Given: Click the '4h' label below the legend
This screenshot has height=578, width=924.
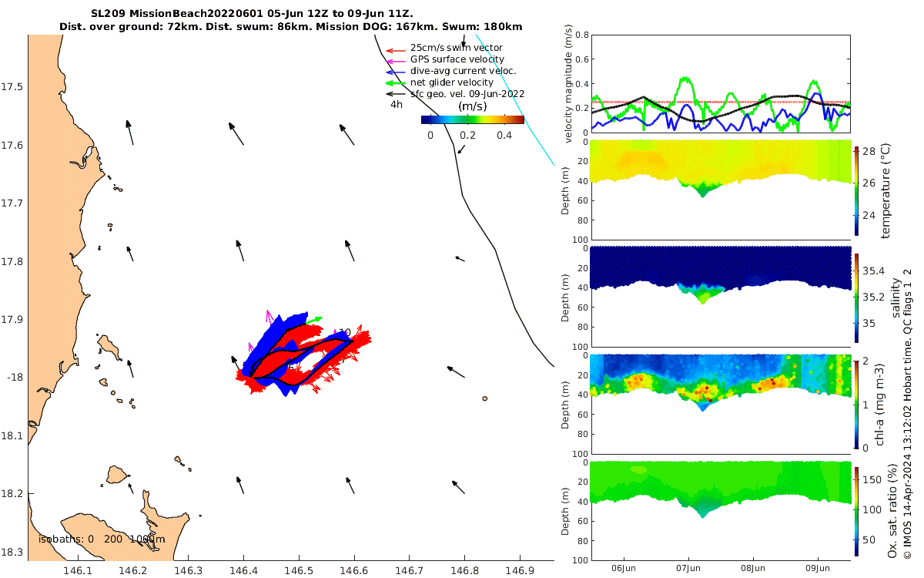Looking at the screenshot, I should (x=397, y=104).
